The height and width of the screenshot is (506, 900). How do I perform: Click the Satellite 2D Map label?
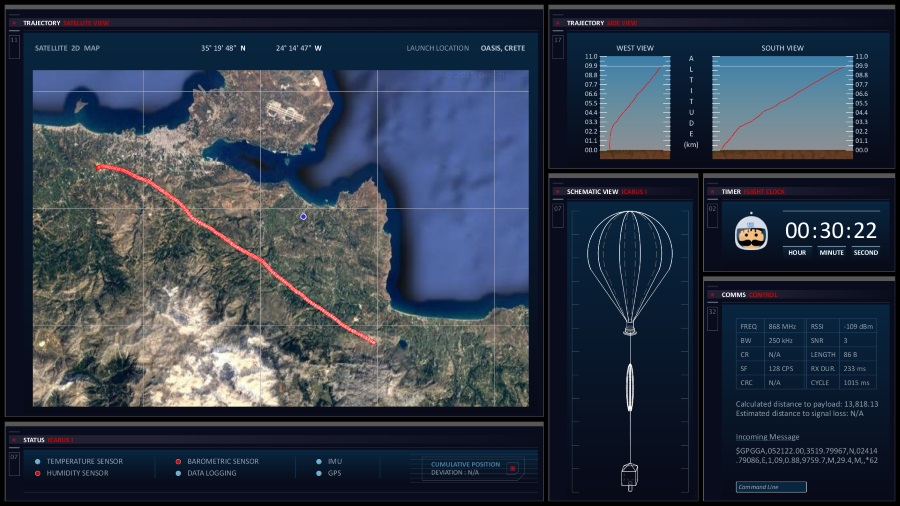tap(67, 48)
